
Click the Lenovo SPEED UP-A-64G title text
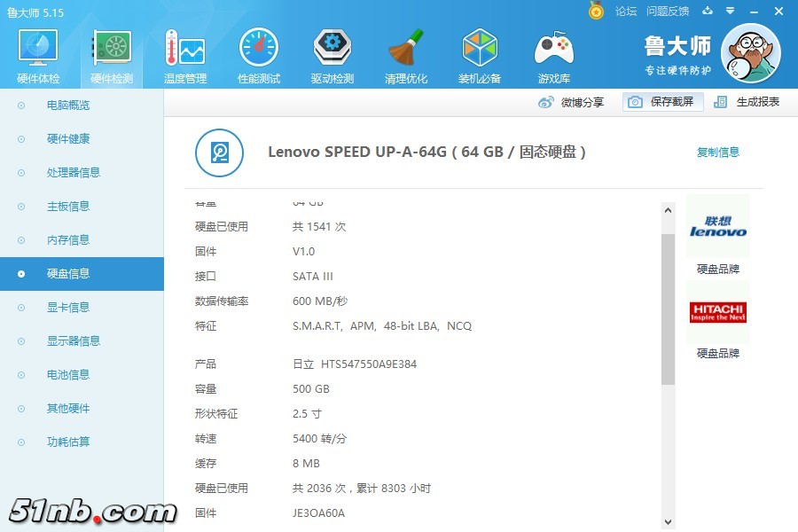(x=427, y=152)
